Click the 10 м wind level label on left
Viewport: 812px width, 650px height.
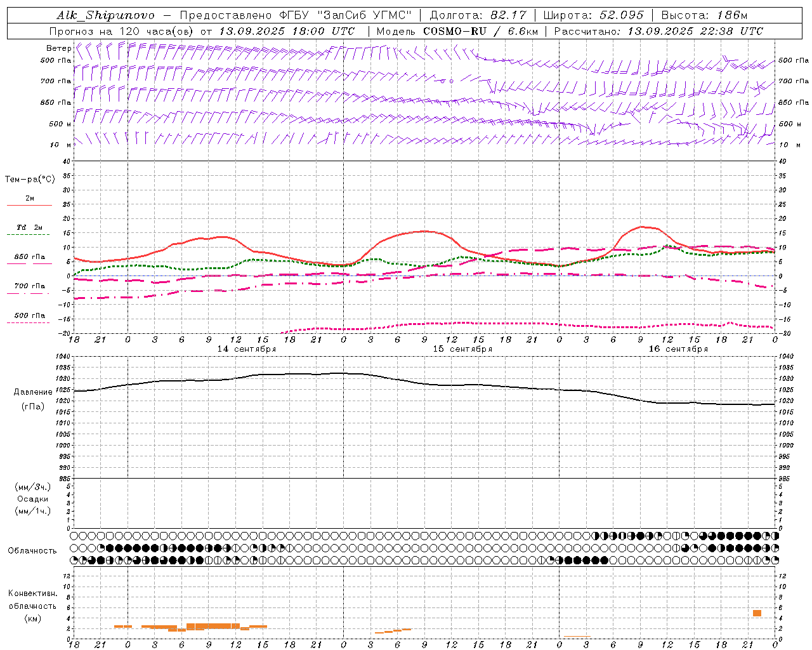coord(62,145)
